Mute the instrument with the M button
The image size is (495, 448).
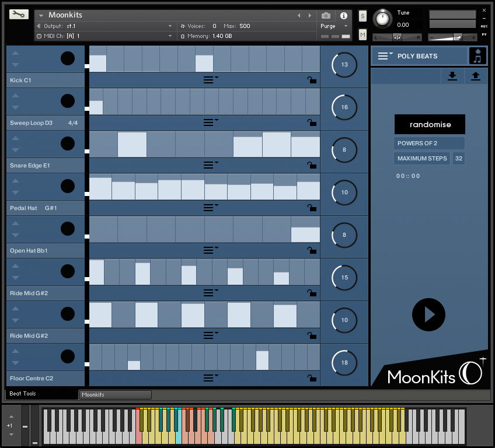coord(363,35)
